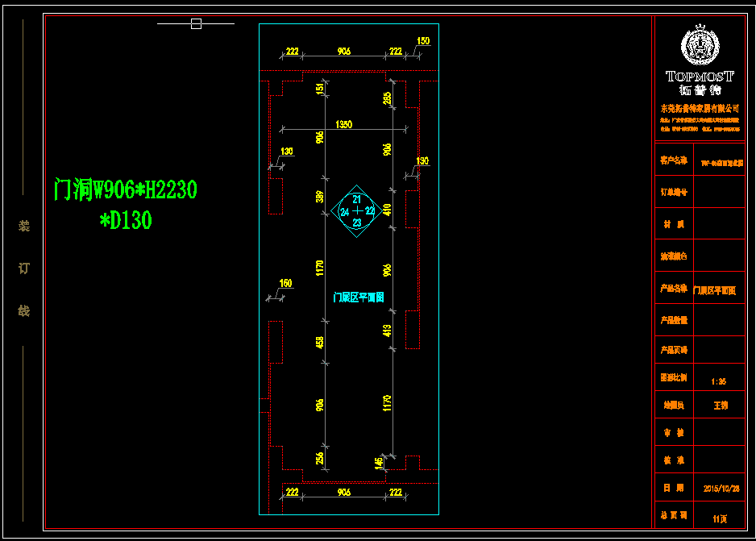This screenshot has width=756, height=541.
Task: Select the 285 vertical dimension text
Action: pos(388,98)
